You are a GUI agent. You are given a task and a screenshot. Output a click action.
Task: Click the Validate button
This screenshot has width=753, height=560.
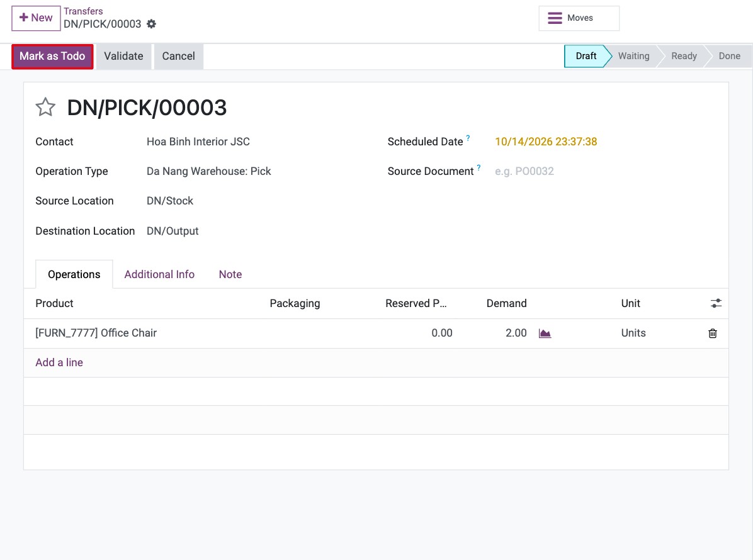tap(123, 56)
